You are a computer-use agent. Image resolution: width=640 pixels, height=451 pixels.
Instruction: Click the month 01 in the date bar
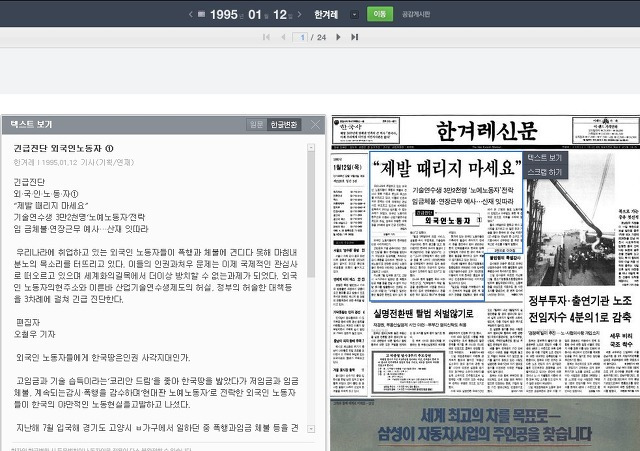(x=255, y=15)
